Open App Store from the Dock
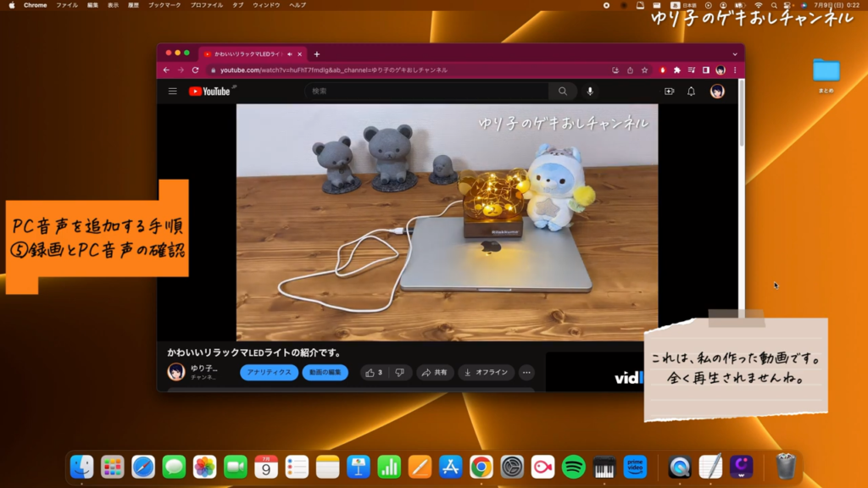Image resolution: width=868 pixels, height=488 pixels. point(451,467)
